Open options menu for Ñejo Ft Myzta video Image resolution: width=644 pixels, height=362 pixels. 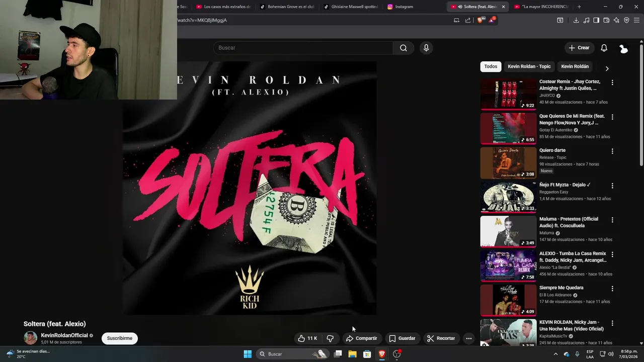612,186
